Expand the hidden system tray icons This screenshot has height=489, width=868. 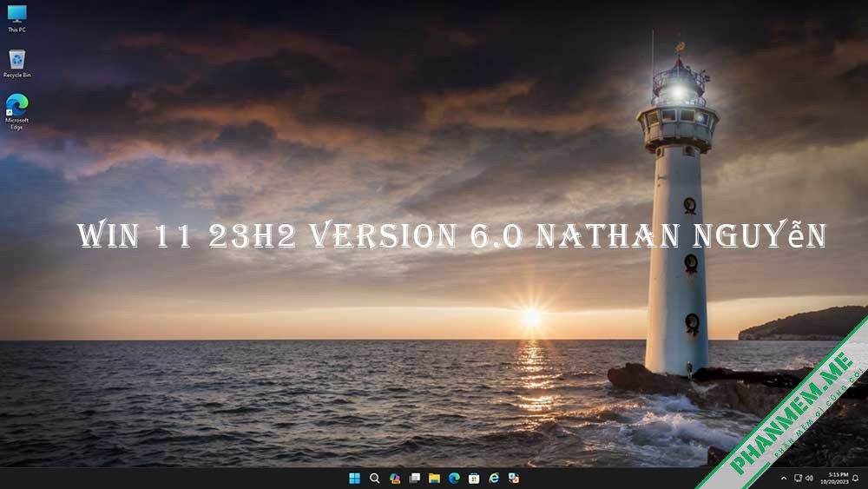784,478
